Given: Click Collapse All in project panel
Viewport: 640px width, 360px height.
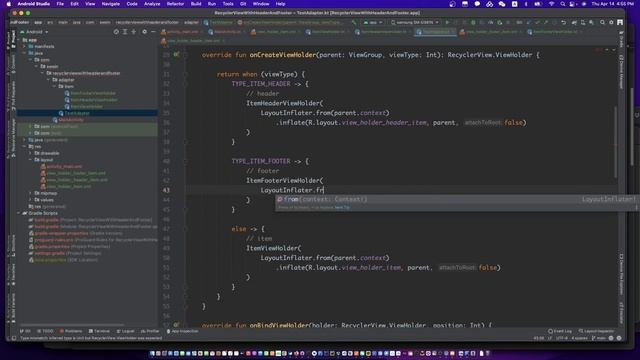Looking at the screenshot, I should pyautogui.click(x=134, y=32).
